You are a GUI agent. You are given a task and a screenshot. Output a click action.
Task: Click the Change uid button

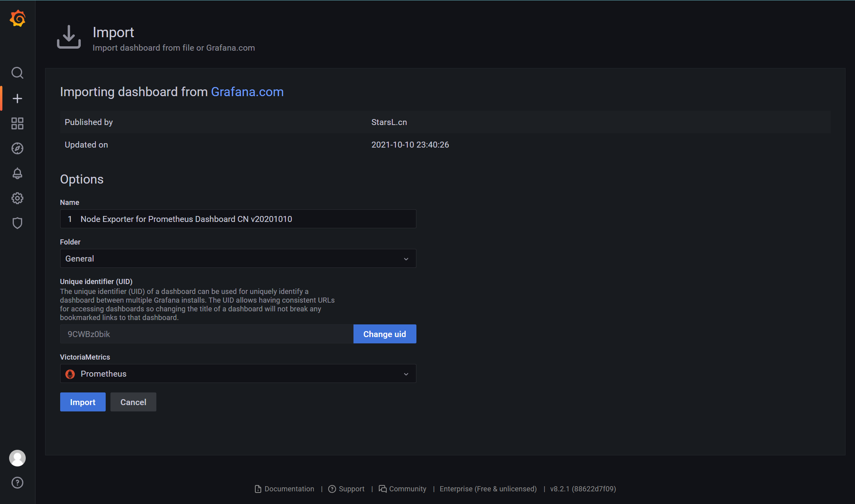(384, 334)
